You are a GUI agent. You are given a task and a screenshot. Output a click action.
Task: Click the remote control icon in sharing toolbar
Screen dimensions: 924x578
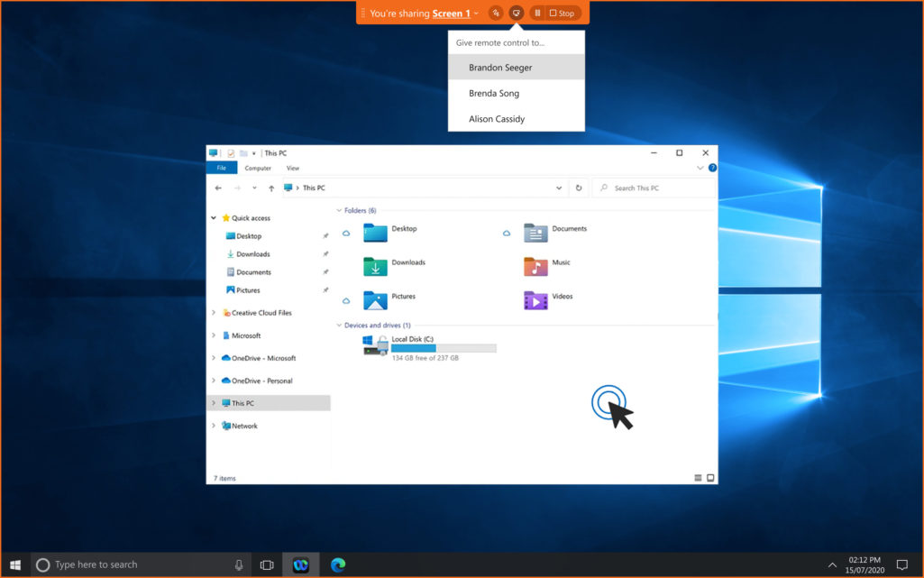(516, 13)
